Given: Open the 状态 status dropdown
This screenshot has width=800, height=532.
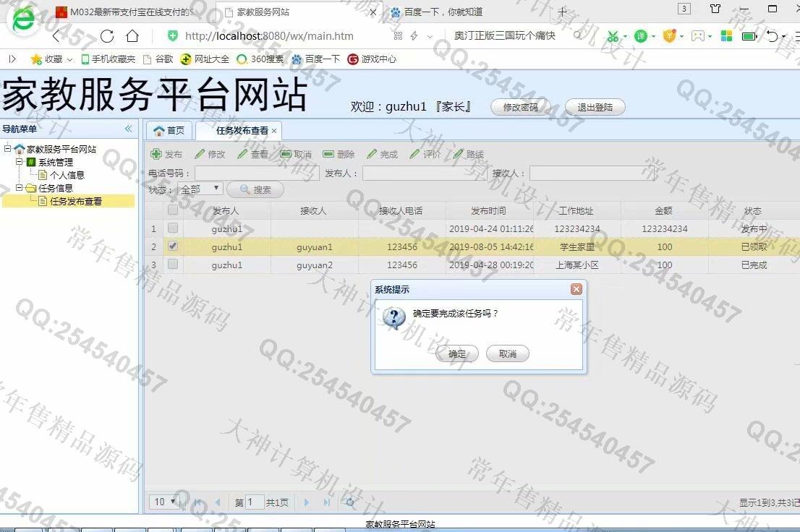Looking at the screenshot, I should tap(201, 189).
